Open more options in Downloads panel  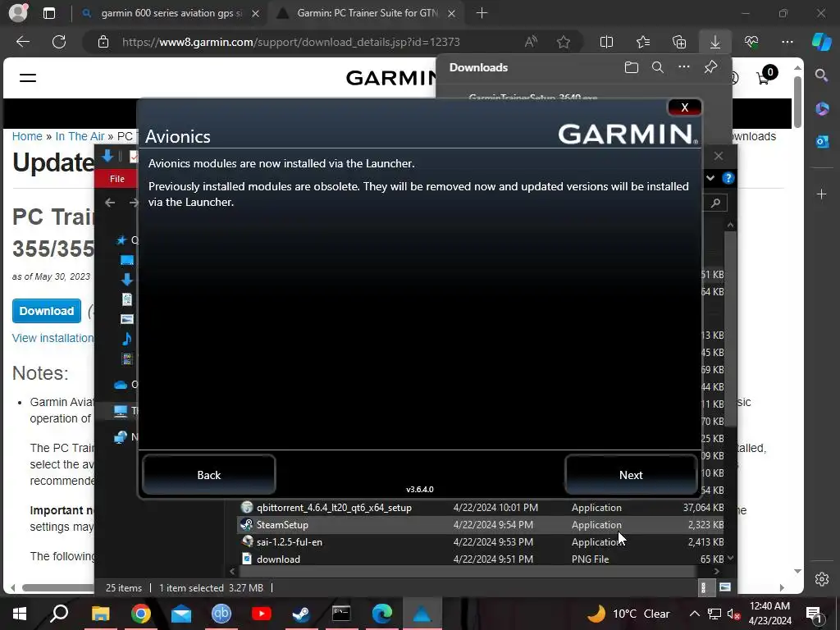click(x=684, y=67)
